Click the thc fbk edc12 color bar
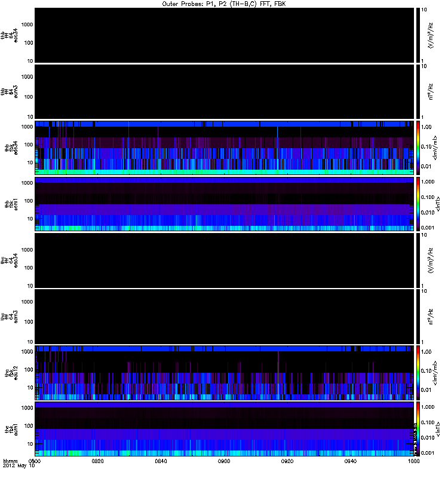This screenshot has height=478, width=448. (x=418, y=372)
